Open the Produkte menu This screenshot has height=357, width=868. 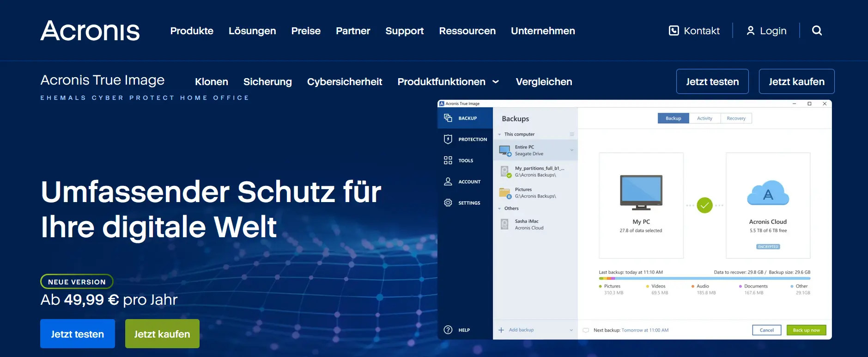coord(192,31)
